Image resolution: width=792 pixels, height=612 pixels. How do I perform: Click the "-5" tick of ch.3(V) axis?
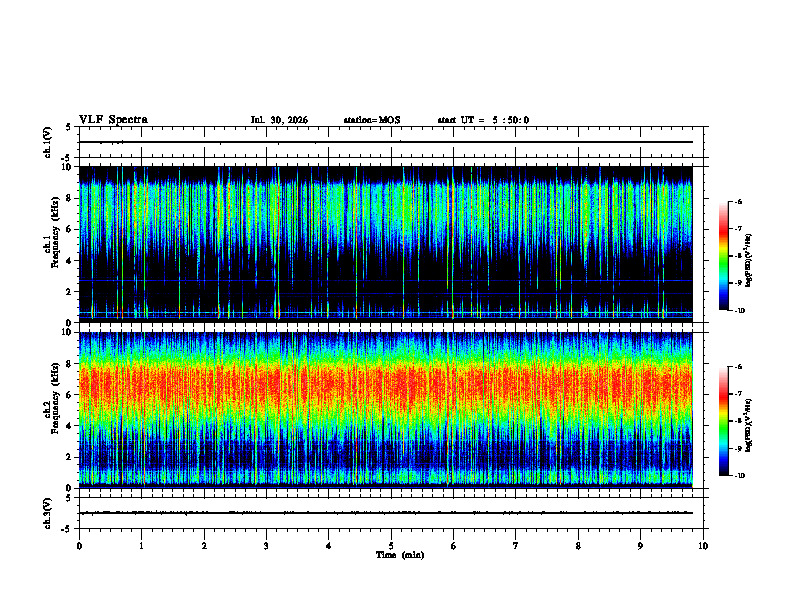(x=68, y=529)
